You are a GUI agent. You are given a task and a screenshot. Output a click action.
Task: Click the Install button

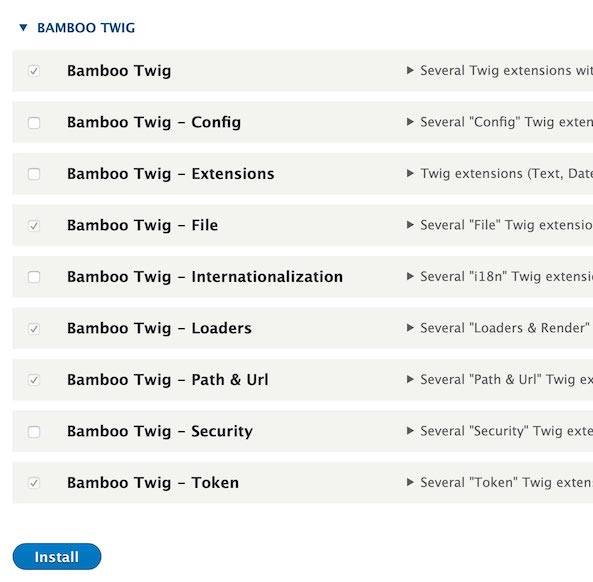click(57, 557)
